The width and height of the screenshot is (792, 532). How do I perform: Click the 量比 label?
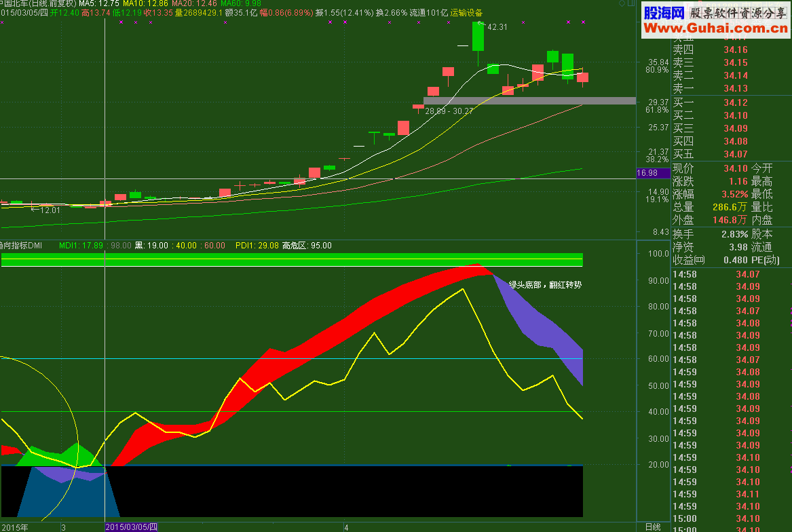761,207
